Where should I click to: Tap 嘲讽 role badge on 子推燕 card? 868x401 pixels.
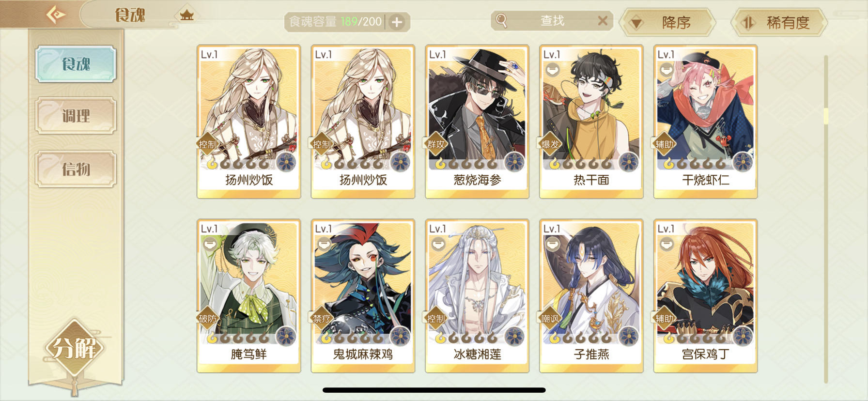click(550, 318)
